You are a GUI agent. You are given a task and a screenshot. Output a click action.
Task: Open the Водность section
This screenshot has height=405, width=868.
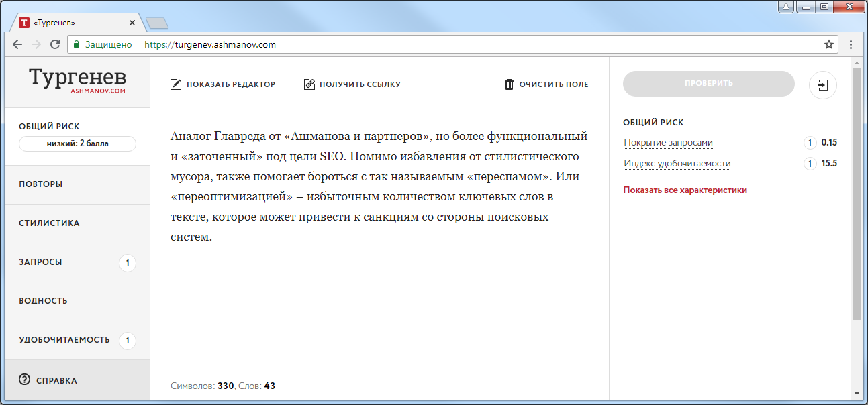tap(77, 301)
